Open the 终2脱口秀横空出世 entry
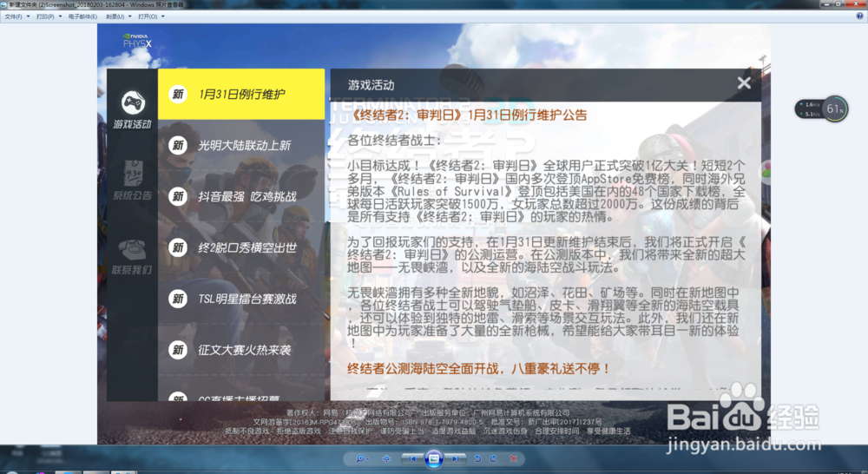The image size is (868, 474). 241,247
